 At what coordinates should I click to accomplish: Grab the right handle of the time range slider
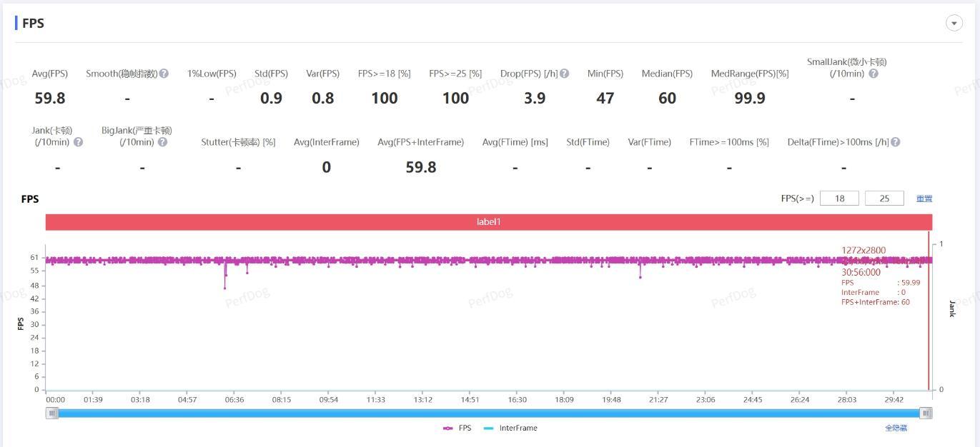[x=926, y=413]
